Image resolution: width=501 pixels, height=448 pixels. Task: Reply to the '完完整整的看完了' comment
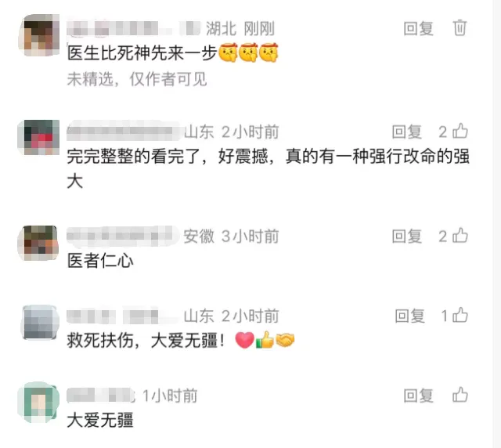407,132
